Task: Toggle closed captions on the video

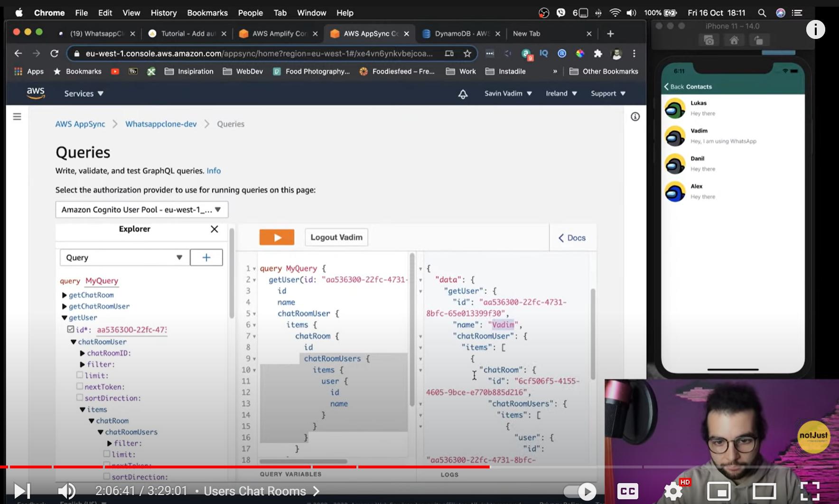Action: (x=627, y=491)
